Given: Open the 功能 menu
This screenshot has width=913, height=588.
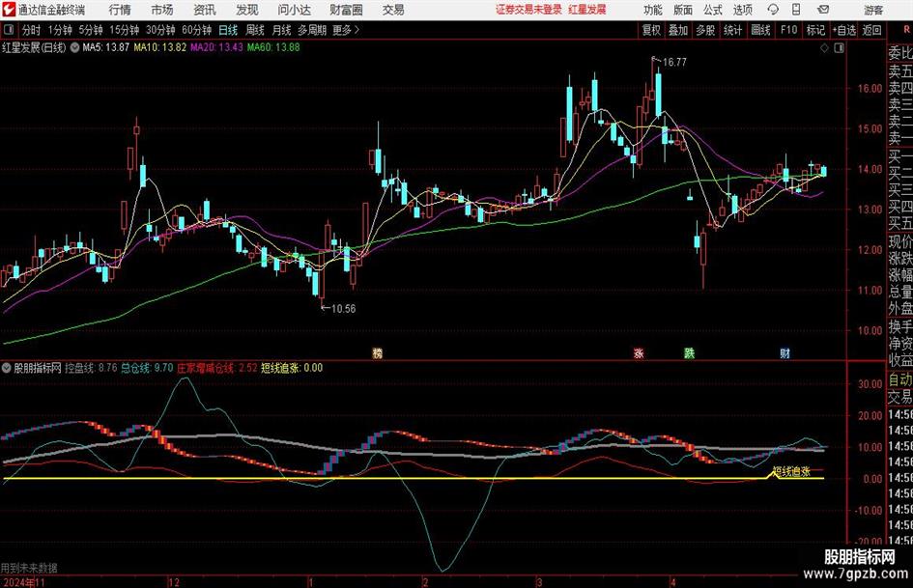Looking at the screenshot, I should pyautogui.click(x=653, y=10).
